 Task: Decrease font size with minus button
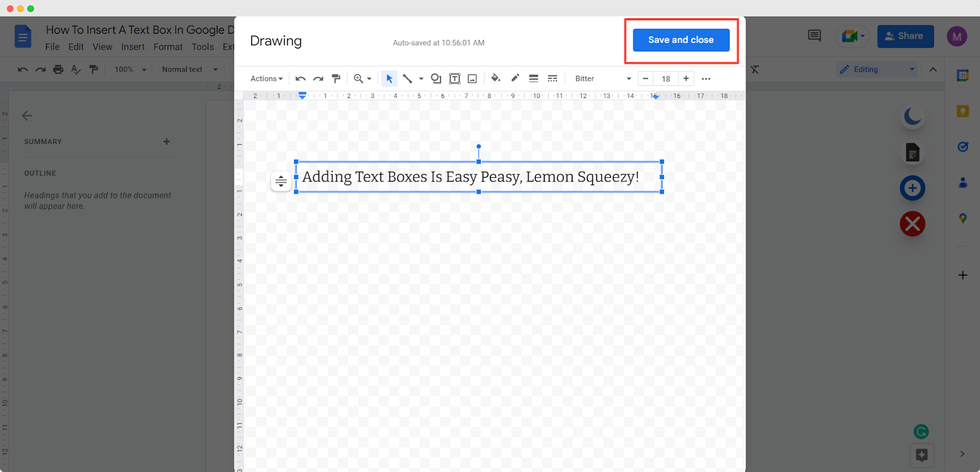pyautogui.click(x=646, y=78)
